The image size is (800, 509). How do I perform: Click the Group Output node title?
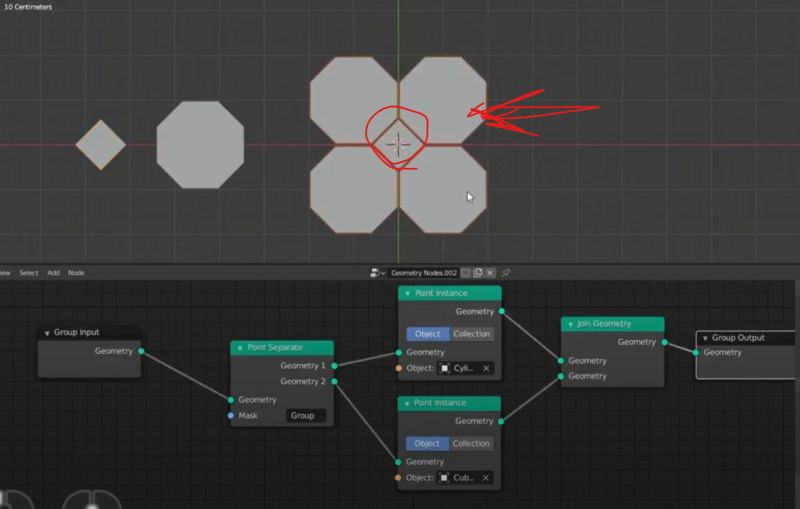tap(738, 338)
